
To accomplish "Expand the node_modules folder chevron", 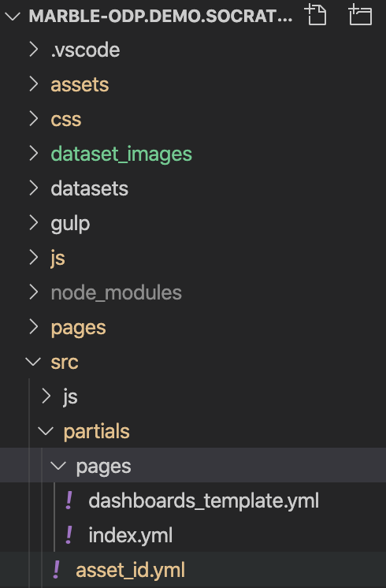I will point(34,292).
